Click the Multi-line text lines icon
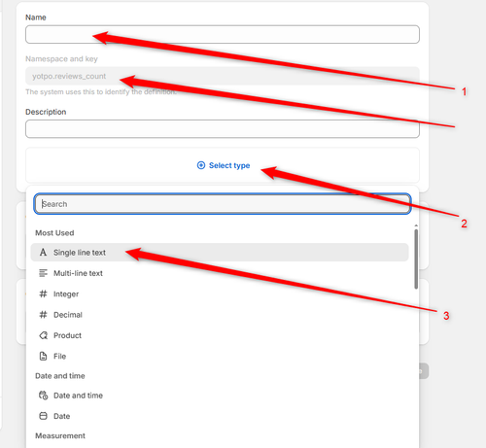This screenshot has height=448, width=486. tap(43, 273)
